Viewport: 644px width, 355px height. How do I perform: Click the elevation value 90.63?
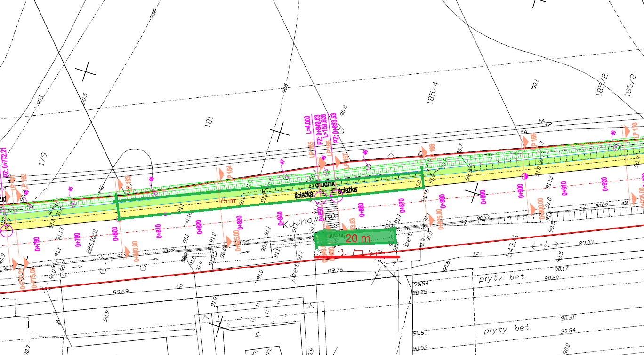420,333
